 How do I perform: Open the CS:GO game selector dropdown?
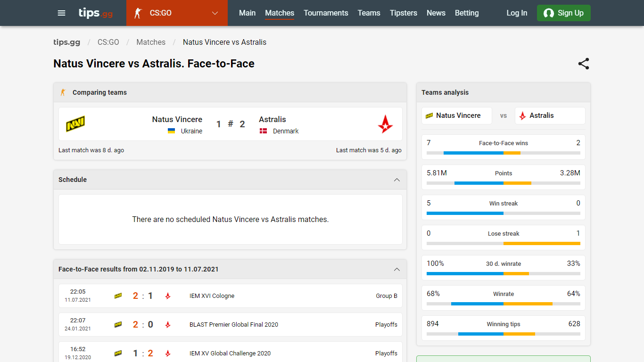click(177, 13)
